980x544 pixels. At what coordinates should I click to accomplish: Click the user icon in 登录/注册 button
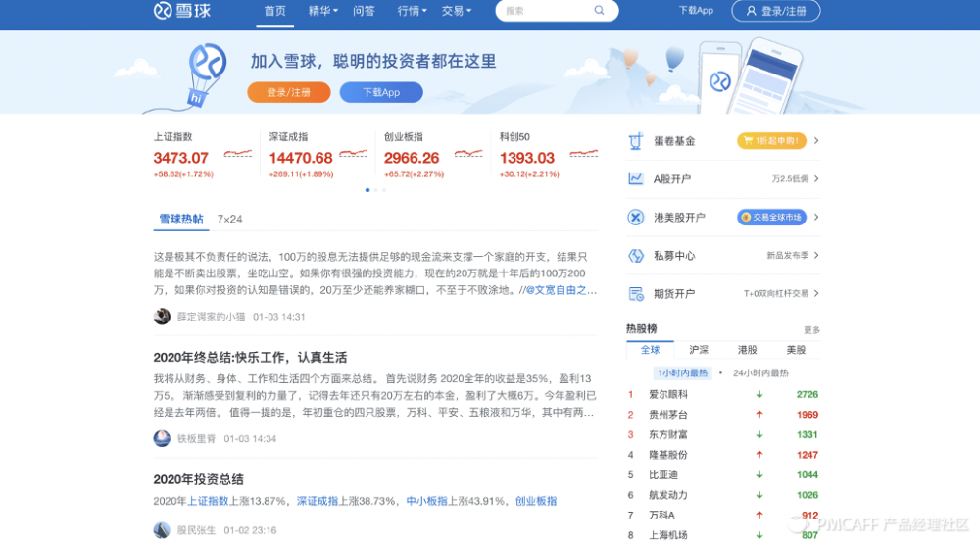[752, 11]
